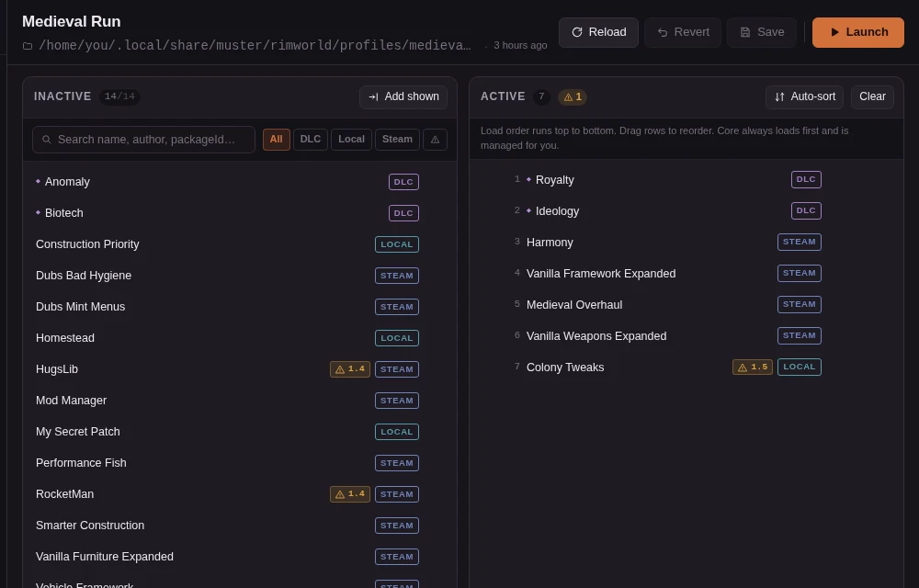Focus the mod search field
919x588 pixels.
(143, 140)
